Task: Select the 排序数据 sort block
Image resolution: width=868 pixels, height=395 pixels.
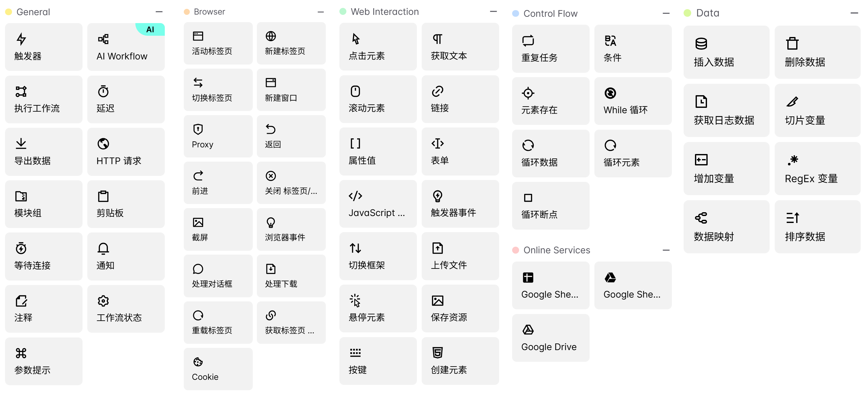Action: (817, 227)
